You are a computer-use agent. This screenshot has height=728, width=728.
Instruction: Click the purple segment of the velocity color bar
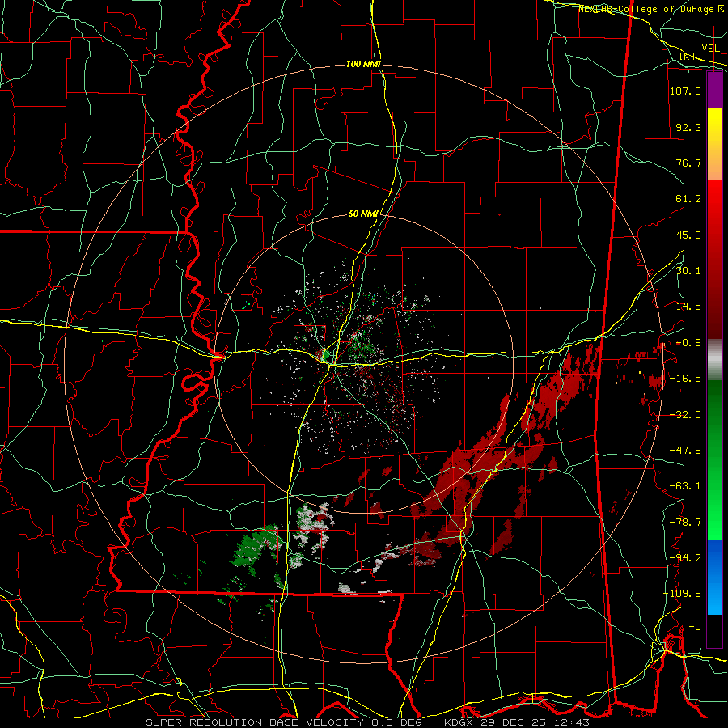pyautogui.click(x=714, y=90)
